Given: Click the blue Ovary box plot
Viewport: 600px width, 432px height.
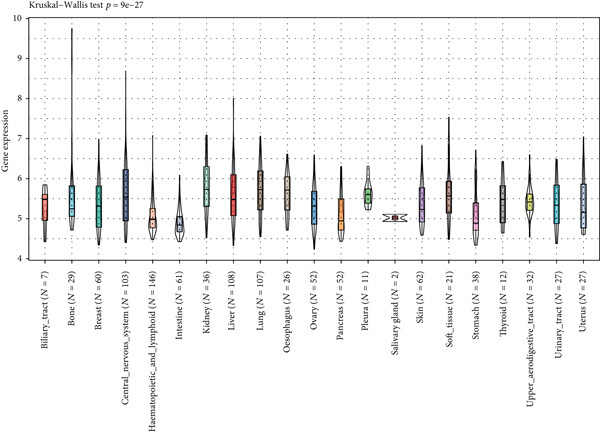Looking at the screenshot, I should coord(314,208).
